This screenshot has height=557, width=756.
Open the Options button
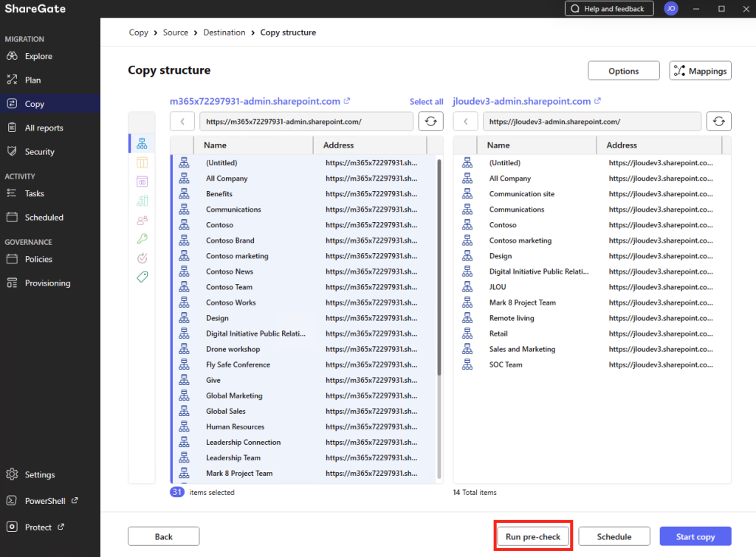tap(623, 71)
